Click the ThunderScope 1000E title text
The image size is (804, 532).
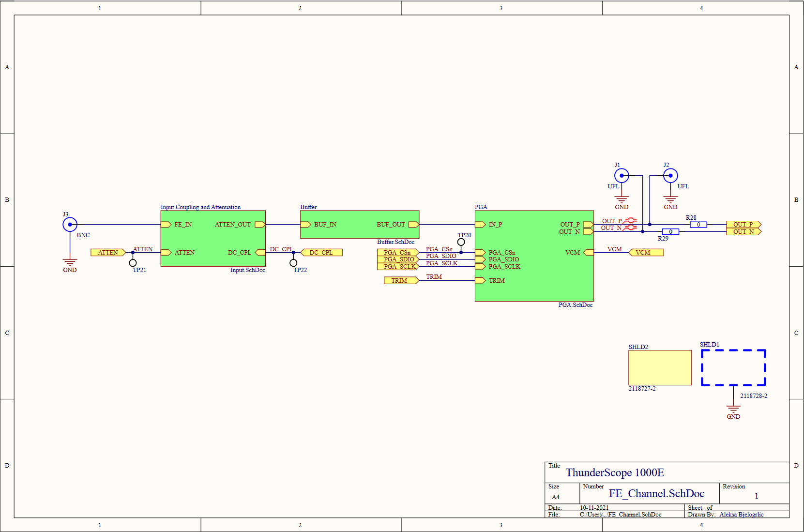[615, 472]
